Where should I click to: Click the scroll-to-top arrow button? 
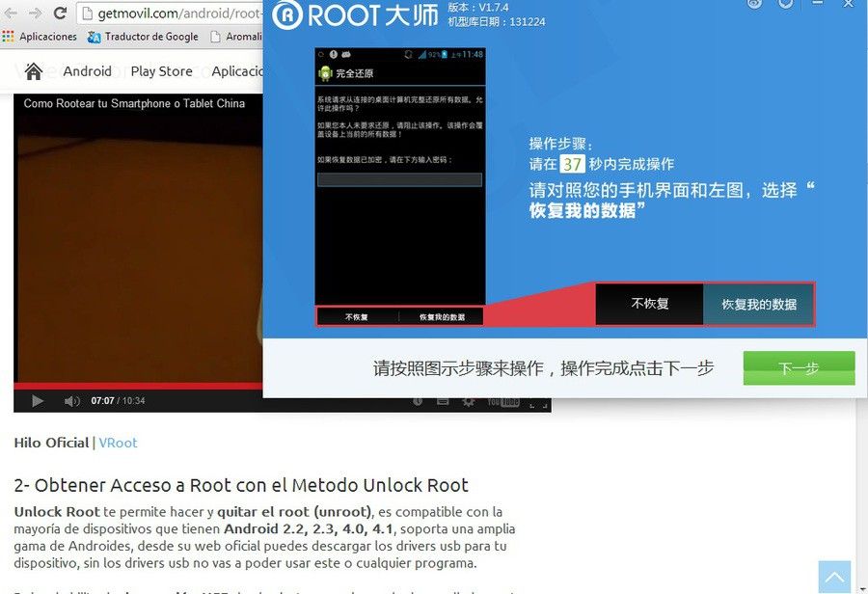pyautogui.click(x=834, y=577)
